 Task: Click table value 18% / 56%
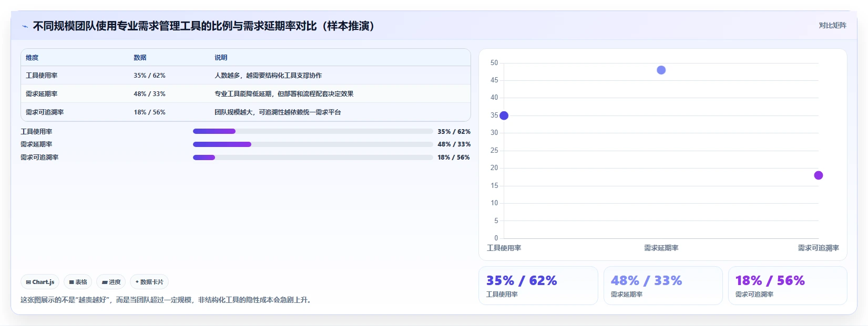[x=149, y=112]
